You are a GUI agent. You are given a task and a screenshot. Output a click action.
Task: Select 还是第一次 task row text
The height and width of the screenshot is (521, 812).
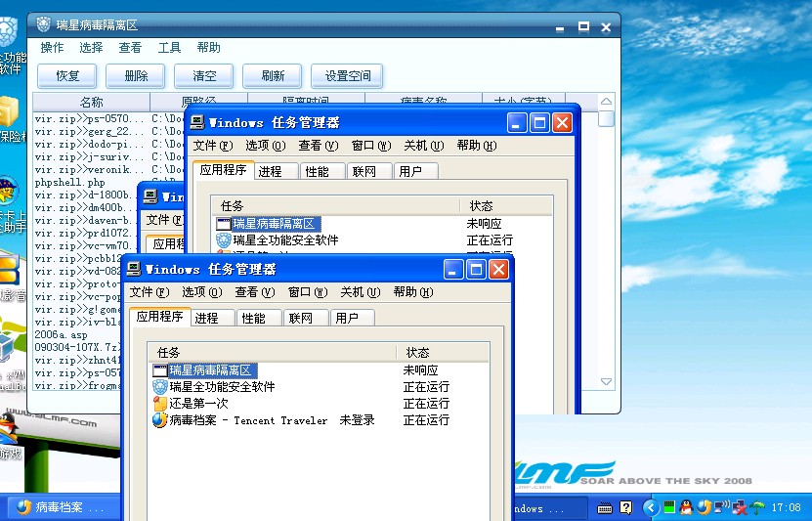(x=199, y=404)
